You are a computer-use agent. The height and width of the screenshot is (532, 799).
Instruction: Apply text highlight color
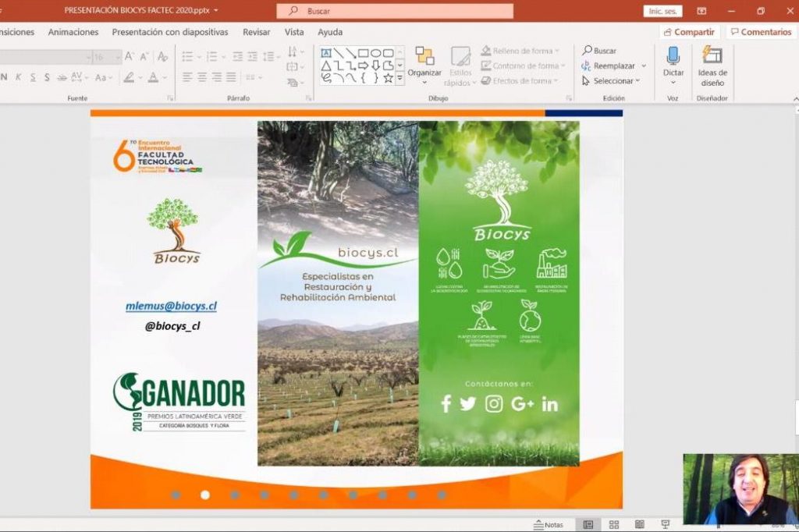tap(129, 77)
